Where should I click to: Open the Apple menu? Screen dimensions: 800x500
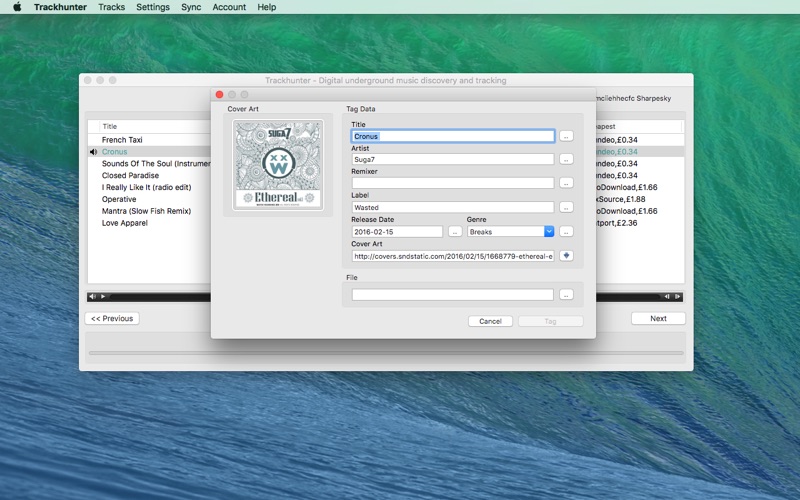coord(17,7)
